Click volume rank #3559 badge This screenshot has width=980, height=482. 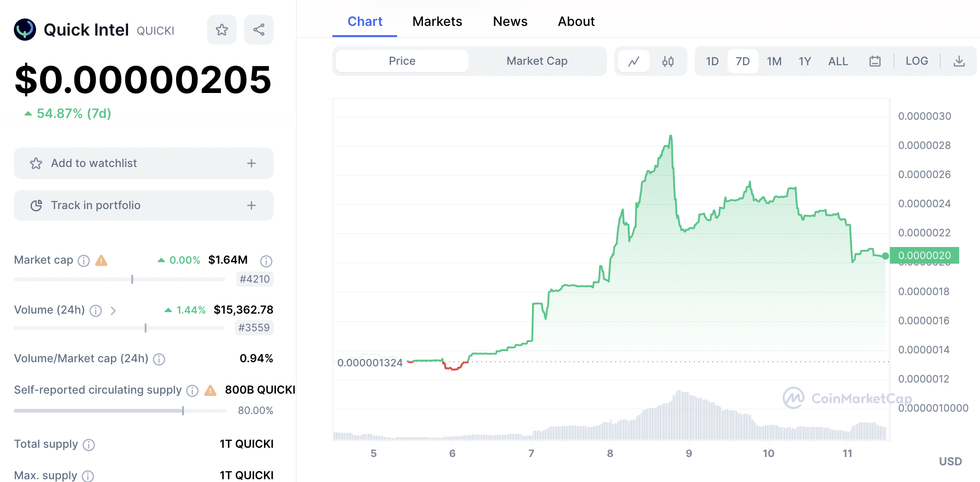point(254,328)
